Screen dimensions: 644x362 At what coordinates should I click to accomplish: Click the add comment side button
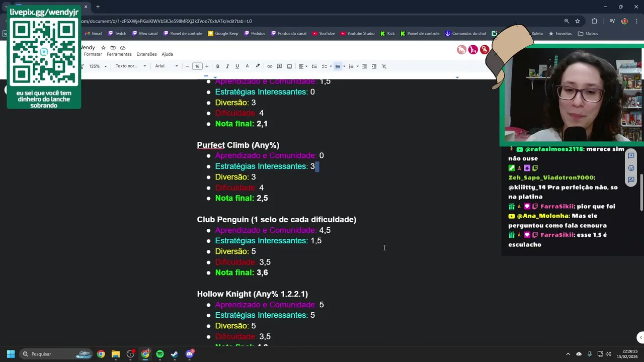pos(631,156)
